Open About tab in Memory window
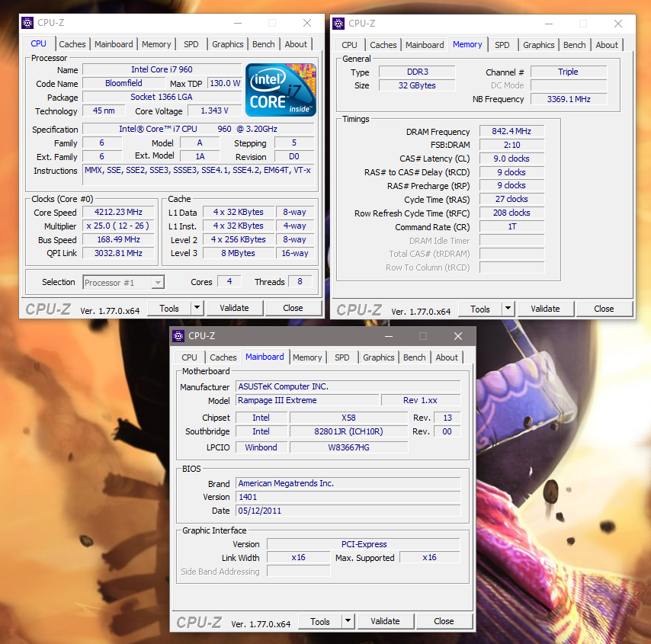Image resolution: width=651 pixels, height=644 pixels. coord(607,45)
